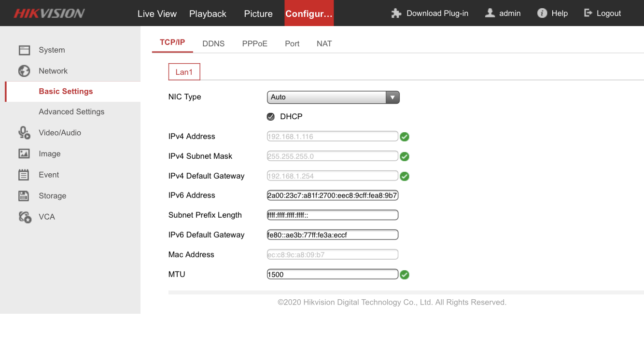644x362 pixels.
Task: Open the Playback menu
Action: [x=208, y=14]
